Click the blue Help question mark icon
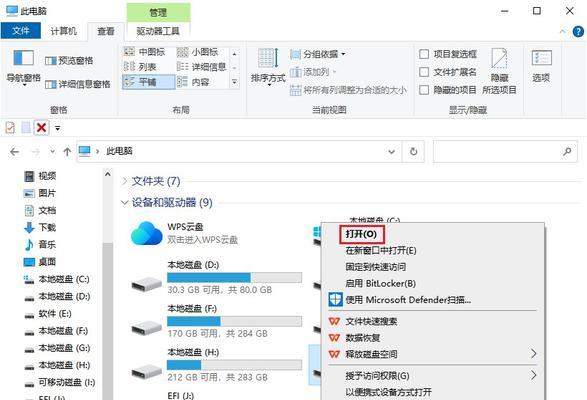The width and height of the screenshot is (587, 400). click(578, 31)
